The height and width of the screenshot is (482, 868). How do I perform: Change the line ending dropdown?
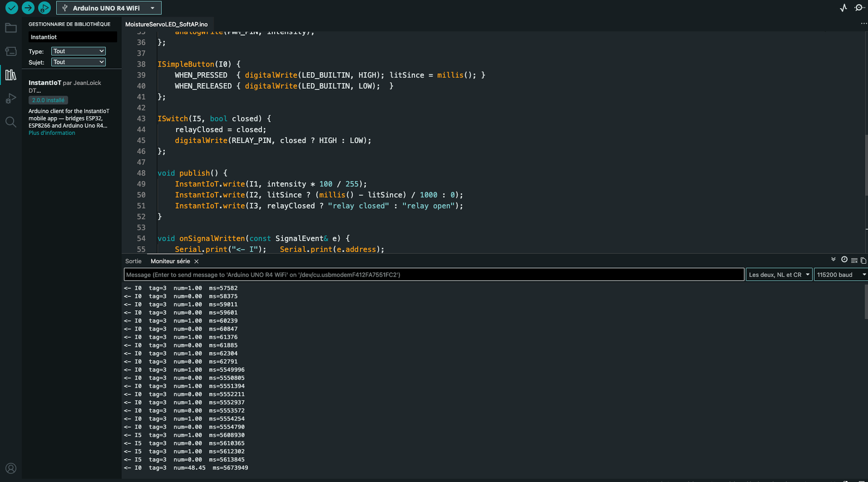point(779,275)
